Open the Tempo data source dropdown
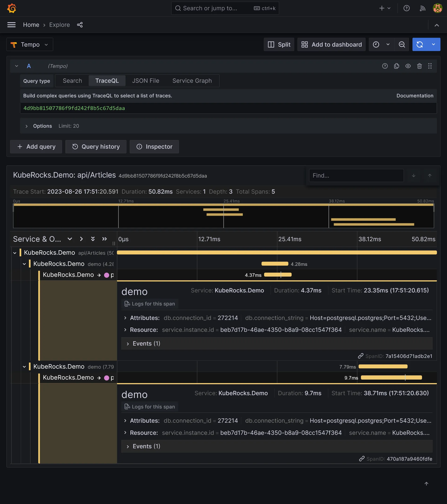Screen dimensions: 447x504 click(x=30, y=44)
